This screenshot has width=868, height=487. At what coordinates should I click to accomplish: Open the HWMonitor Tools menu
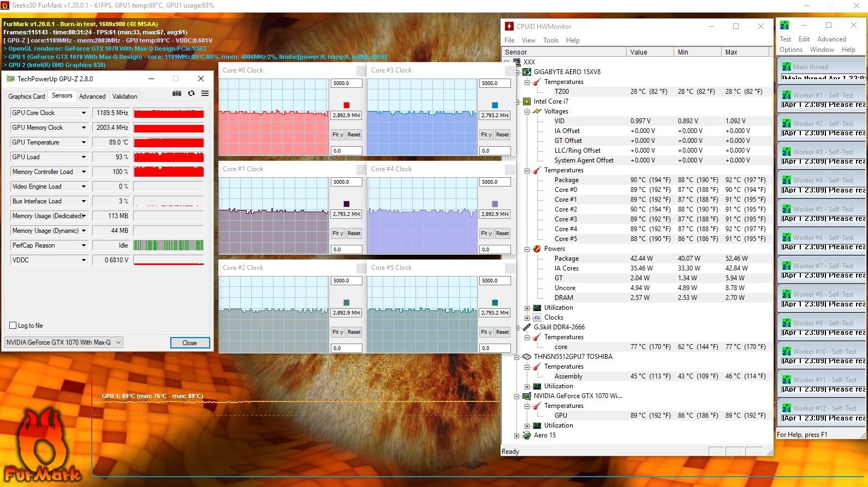click(551, 40)
